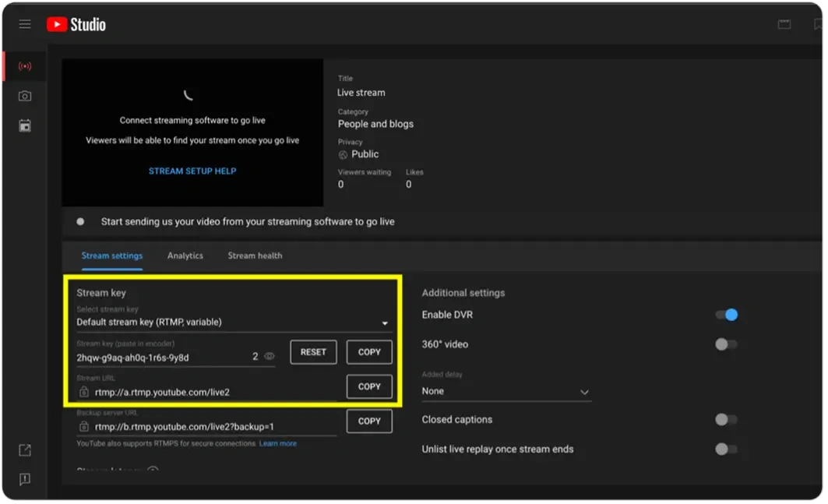The width and height of the screenshot is (828, 504).
Task: Enable Unlist live replay once stream ends
Action: click(726, 449)
